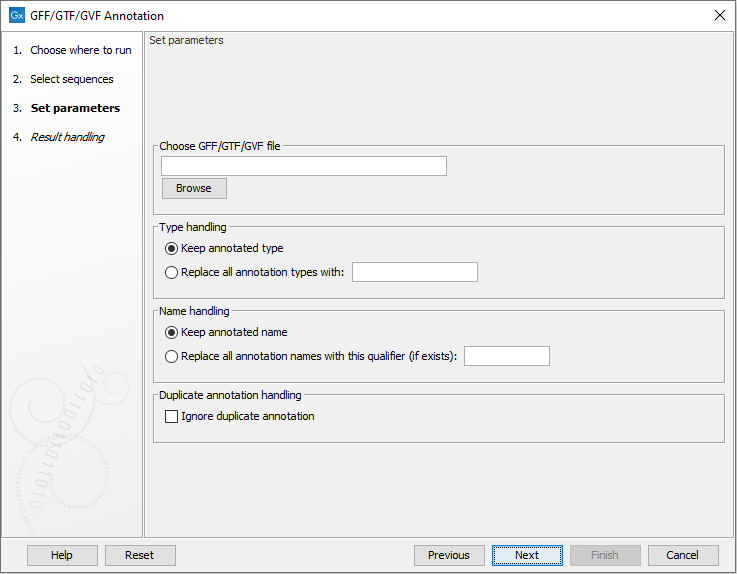This screenshot has width=737, height=574.
Task: Click the GFF/GTF/GVF file path field
Action: [x=304, y=166]
